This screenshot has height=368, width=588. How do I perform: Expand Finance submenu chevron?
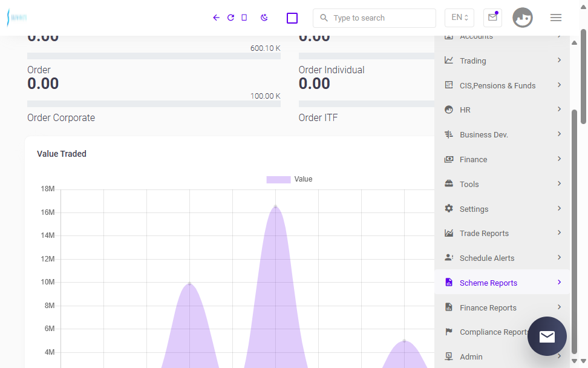pos(559,159)
